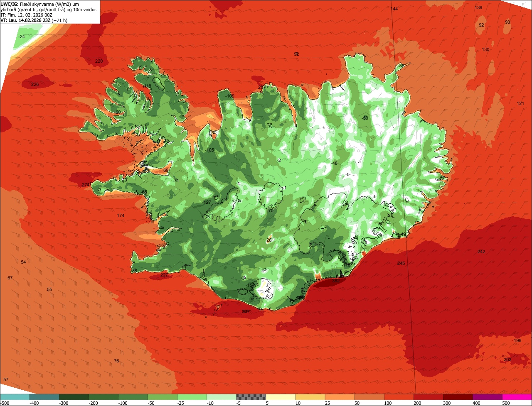Select the darkest green legend swatch labeled -300
This screenshot has width=532, height=406.
point(74,397)
